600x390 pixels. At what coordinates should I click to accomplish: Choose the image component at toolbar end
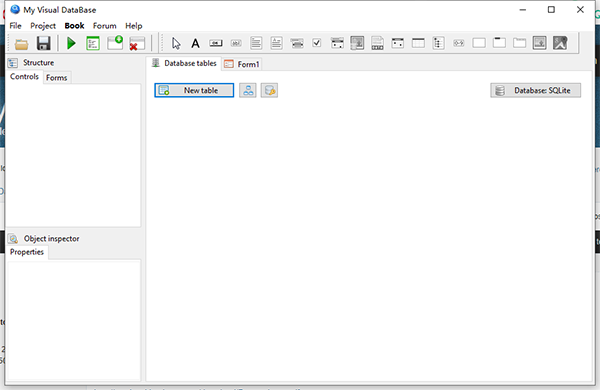tap(560, 43)
